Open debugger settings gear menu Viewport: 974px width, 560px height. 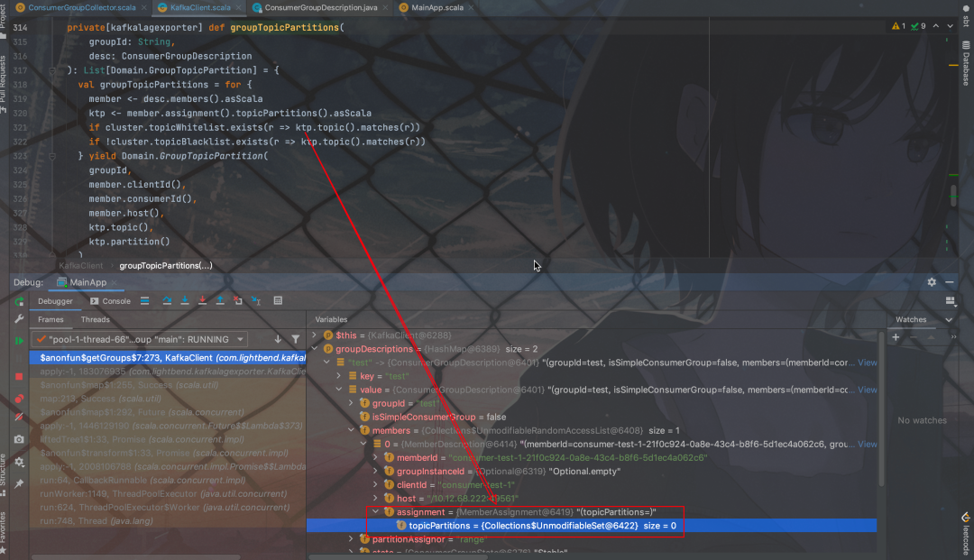tap(19, 462)
